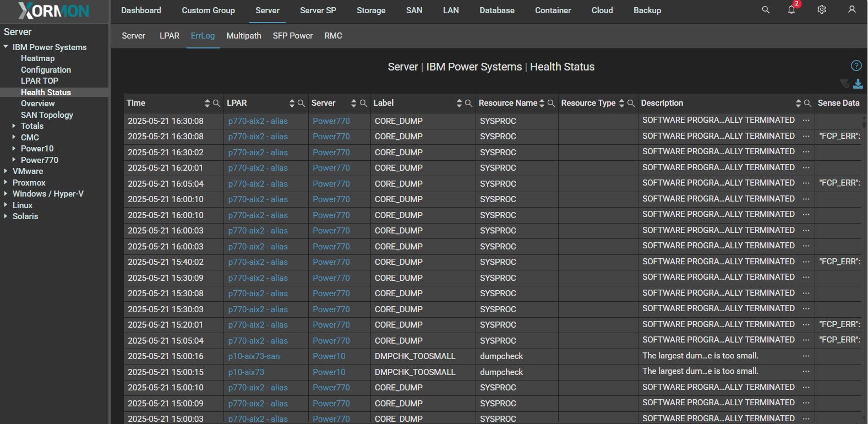The width and height of the screenshot is (868, 424).
Task: Search within the LPAR column
Action: [301, 103]
